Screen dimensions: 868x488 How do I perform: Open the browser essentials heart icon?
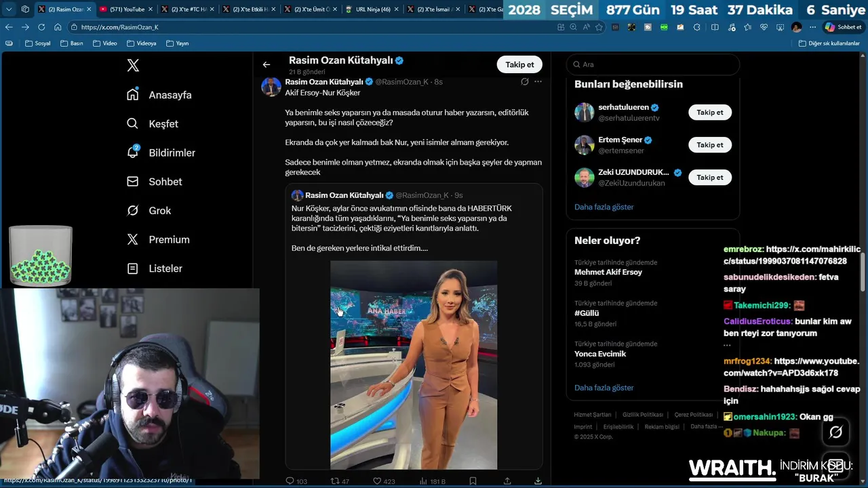764,27
